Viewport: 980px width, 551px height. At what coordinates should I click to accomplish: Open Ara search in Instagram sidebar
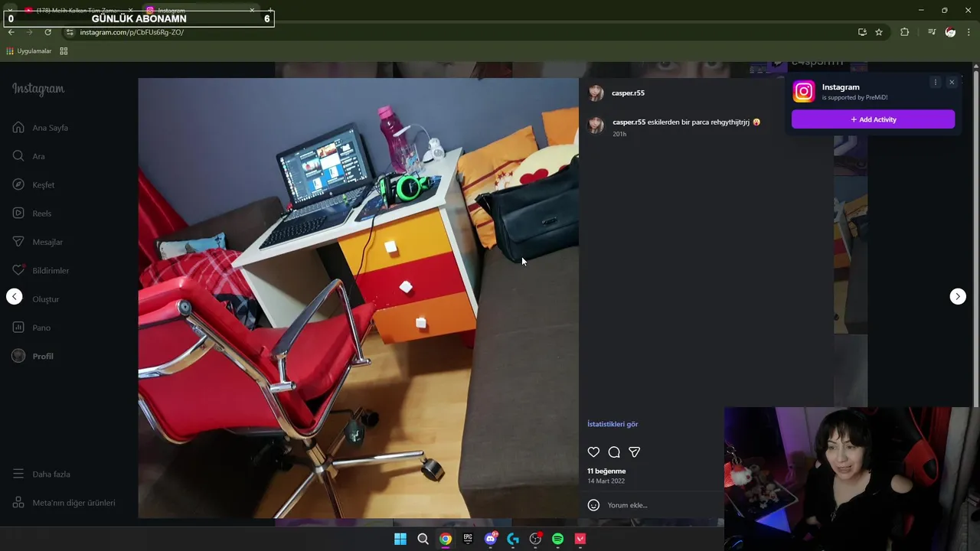click(x=29, y=156)
